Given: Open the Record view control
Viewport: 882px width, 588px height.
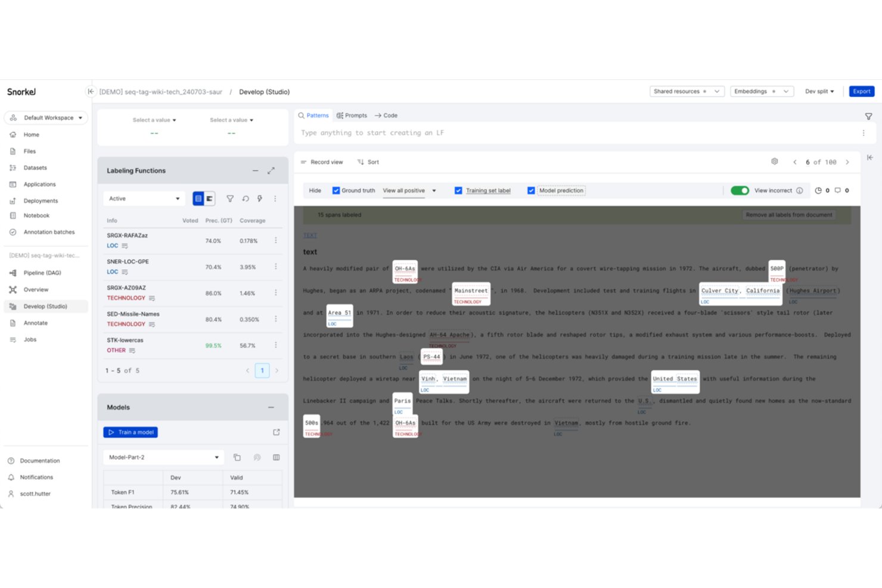Looking at the screenshot, I should 322,162.
